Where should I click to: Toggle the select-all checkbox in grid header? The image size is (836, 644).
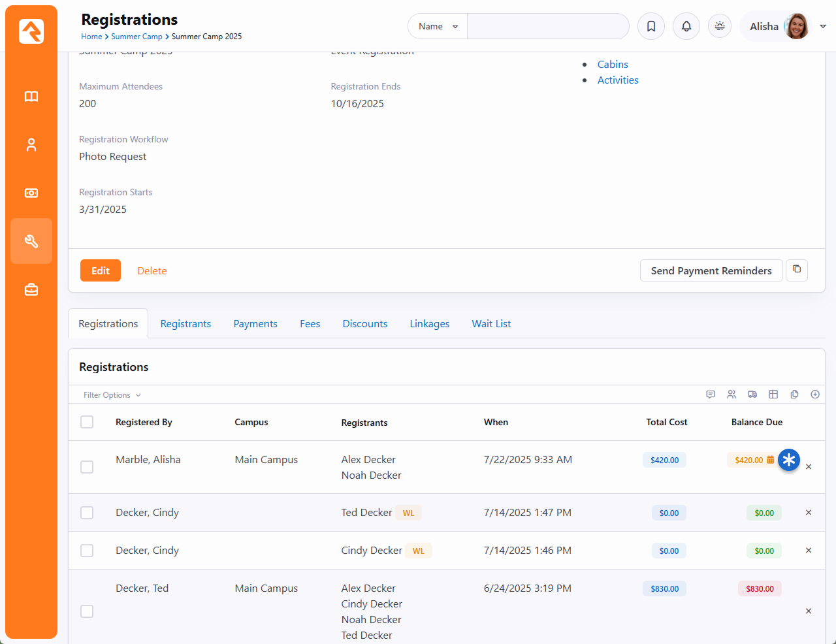87,422
